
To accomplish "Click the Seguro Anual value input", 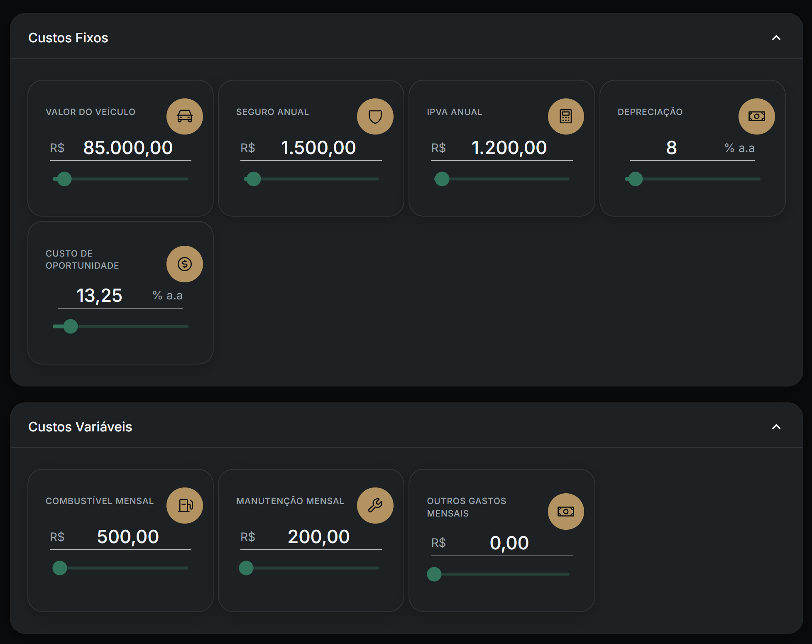I will tap(318, 148).
